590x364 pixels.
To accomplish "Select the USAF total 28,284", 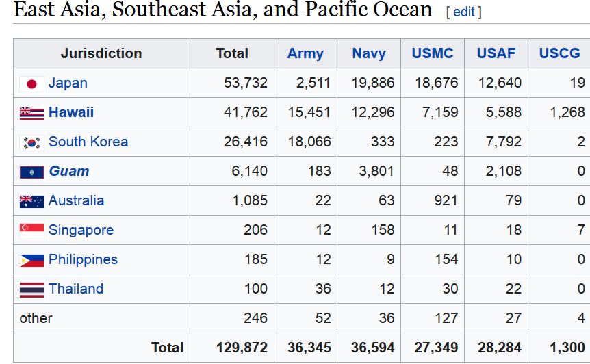I will (x=500, y=348).
